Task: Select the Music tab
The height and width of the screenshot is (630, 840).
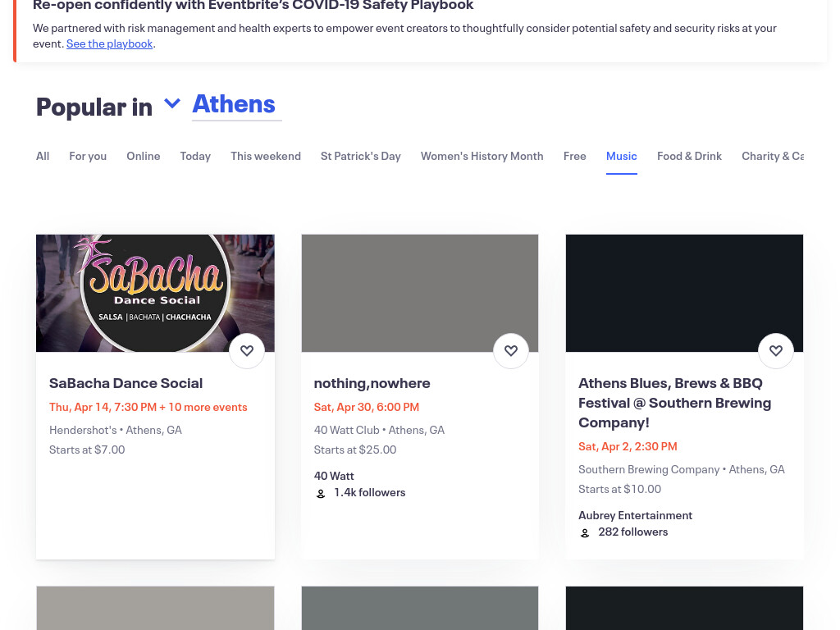Action: [x=622, y=156]
